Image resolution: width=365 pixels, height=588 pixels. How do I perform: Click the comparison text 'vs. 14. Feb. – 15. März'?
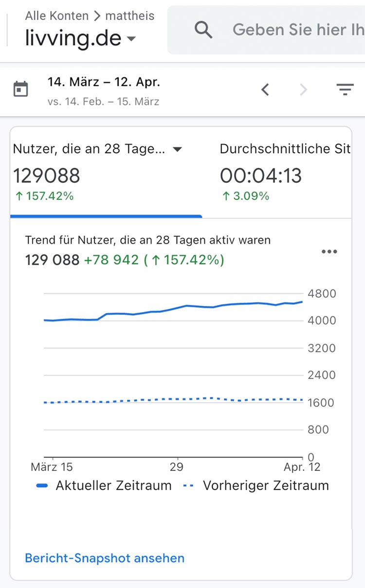click(103, 102)
